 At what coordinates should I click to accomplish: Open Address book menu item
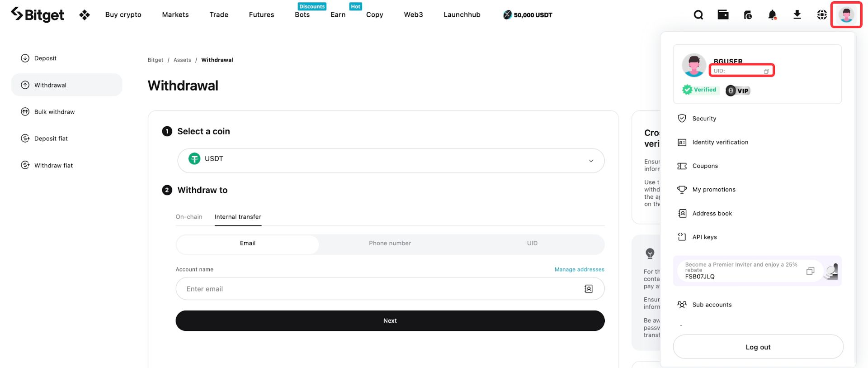712,213
